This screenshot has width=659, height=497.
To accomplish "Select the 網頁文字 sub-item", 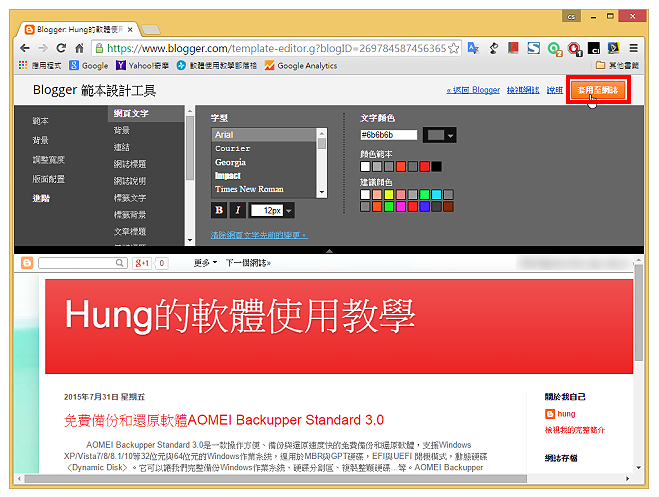I will (146, 113).
